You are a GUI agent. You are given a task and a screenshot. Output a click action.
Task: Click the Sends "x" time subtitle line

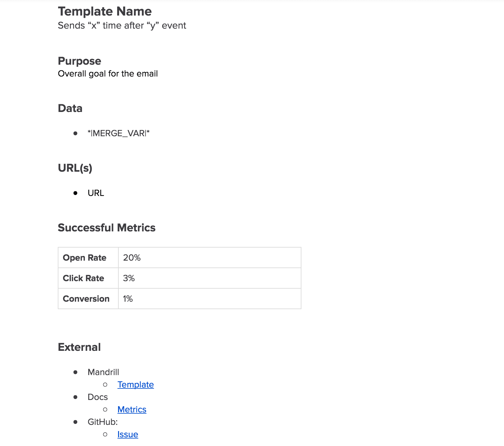tap(122, 26)
